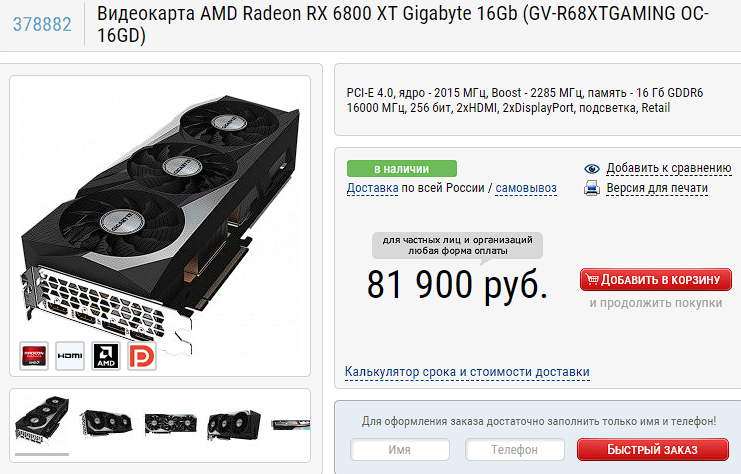Open the Доставка info link
The width and height of the screenshot is (741, 474).
tap(372, 188)
